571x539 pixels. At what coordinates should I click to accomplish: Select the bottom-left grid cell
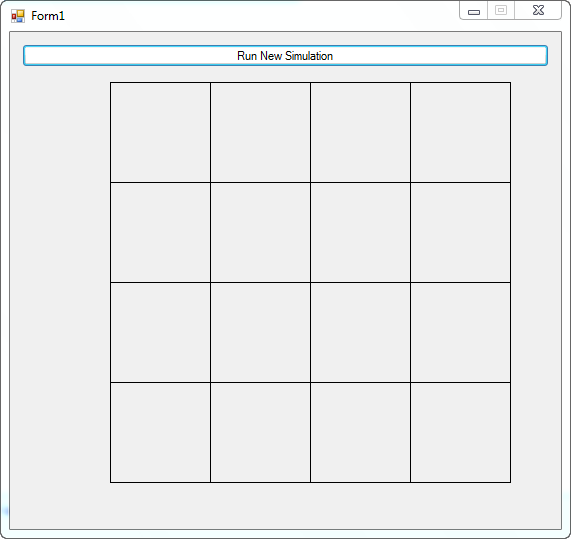point(161,433)
